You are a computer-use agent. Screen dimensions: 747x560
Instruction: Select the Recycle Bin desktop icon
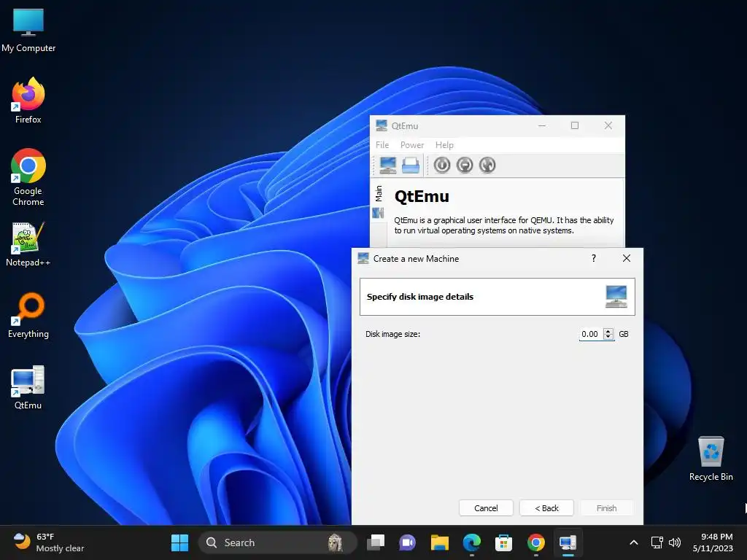pos(711,458)
